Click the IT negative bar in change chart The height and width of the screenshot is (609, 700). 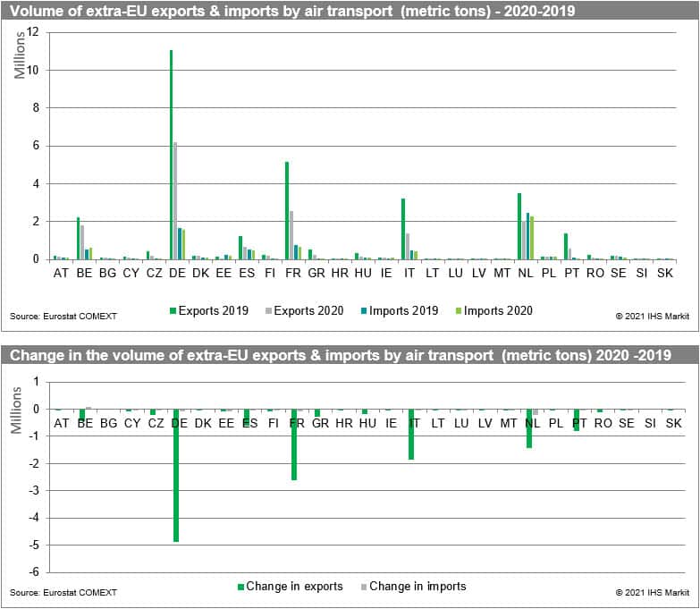click(410, 434)
